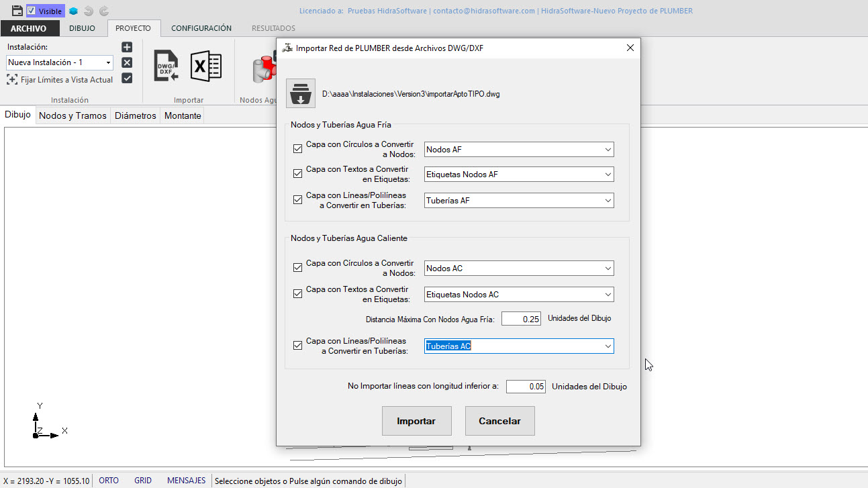
Task: Switch to the CONFIGURACIÓN ribbon tab
Action: [201, 28]
